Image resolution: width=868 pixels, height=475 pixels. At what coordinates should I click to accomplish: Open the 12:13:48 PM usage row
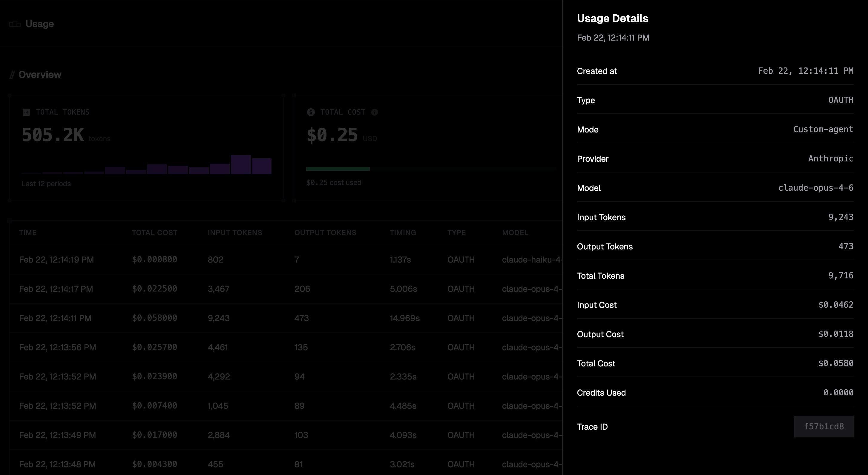click(57, 464)
